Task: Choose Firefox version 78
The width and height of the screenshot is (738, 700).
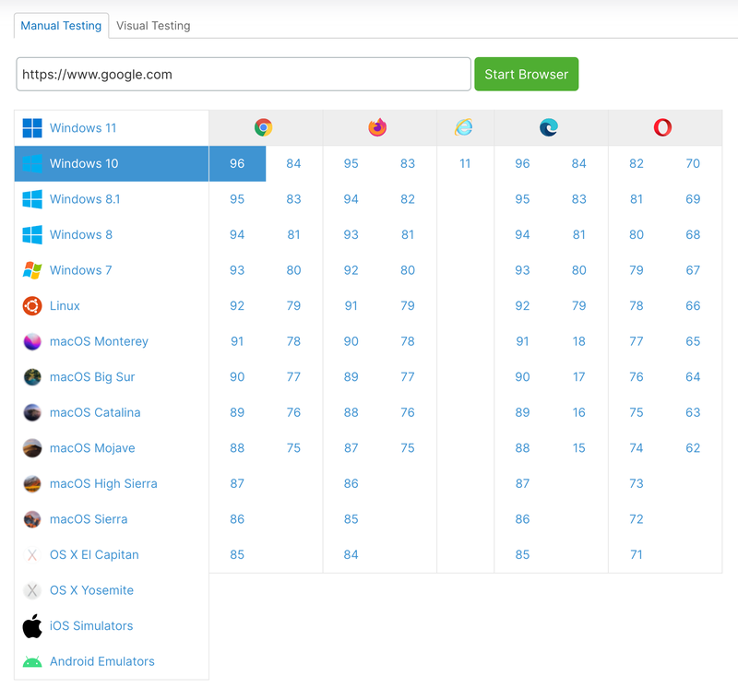Action: 408,341
